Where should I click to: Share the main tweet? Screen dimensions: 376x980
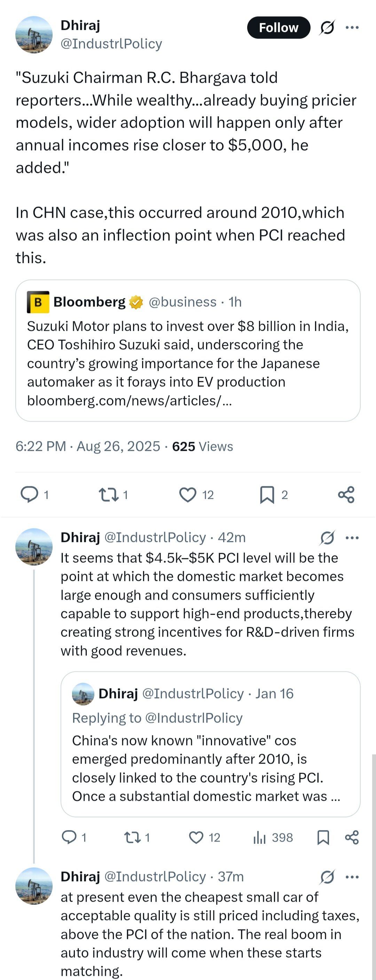click(346, 495)
